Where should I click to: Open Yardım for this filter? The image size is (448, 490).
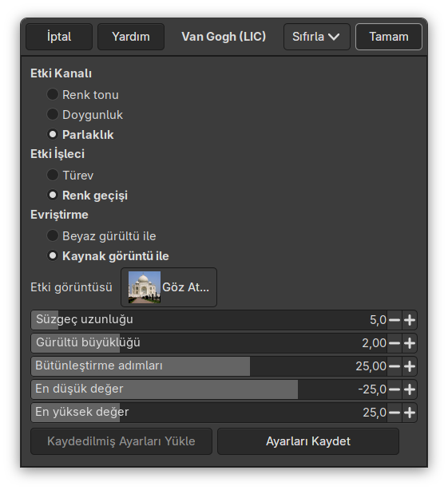(131, 37)
